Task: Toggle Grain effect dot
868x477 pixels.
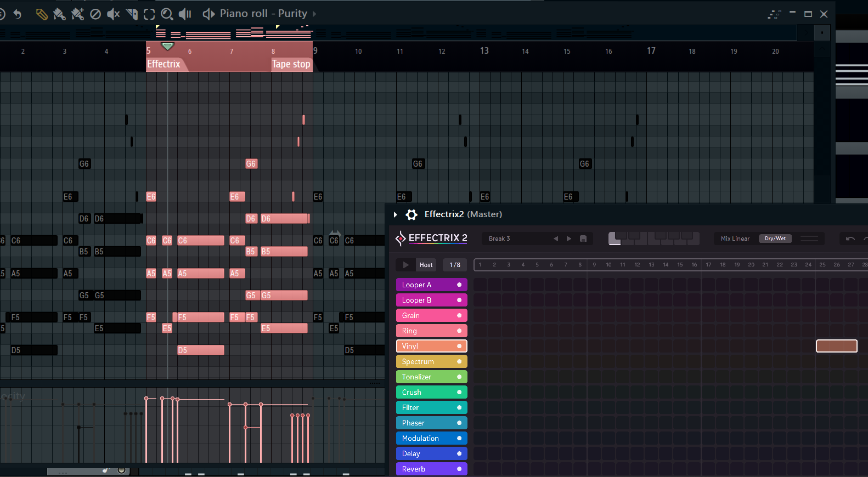Action: click(459, 315)
